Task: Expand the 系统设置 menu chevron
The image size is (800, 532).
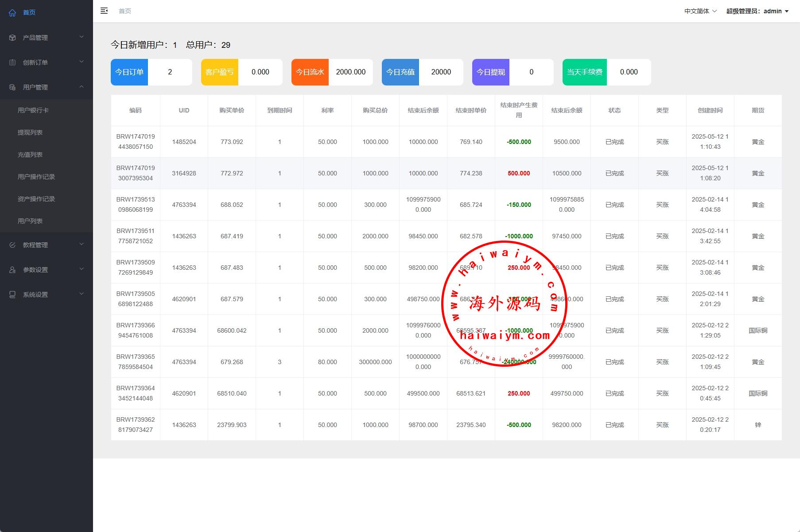Action: (82, 294)
